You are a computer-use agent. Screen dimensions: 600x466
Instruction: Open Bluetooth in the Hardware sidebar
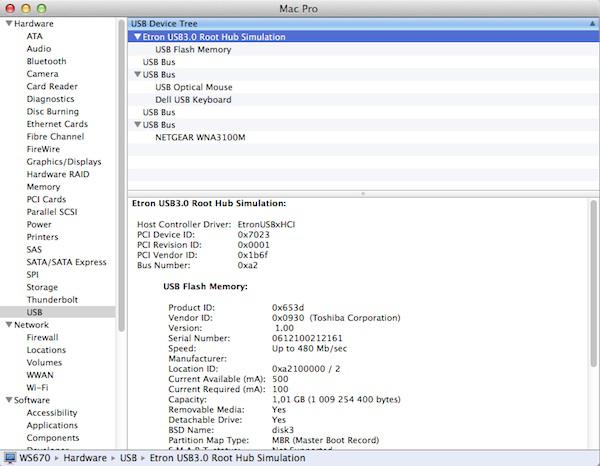pos(47,61)
